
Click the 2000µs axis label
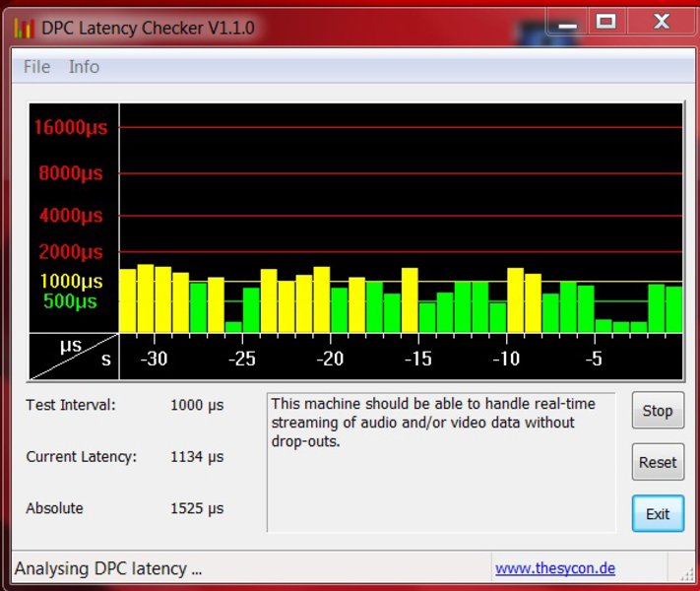point(71,252)
